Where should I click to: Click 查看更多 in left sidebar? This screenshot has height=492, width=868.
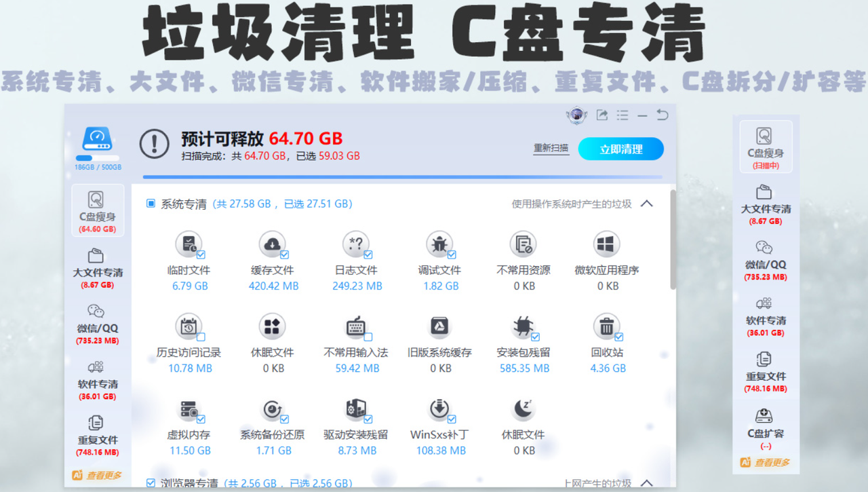click(98, 476)
